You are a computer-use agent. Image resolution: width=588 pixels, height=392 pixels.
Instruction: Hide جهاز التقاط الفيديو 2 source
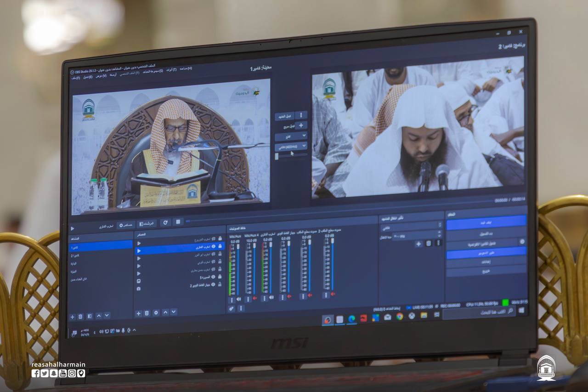213,284
